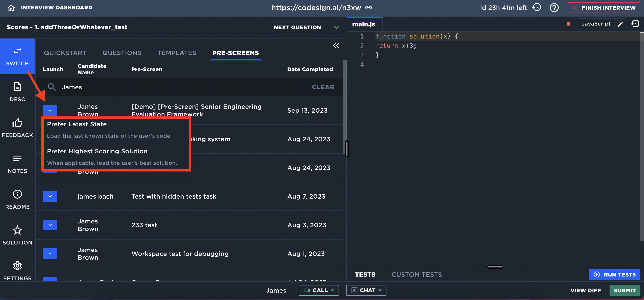Viewport: 644px width, 300px height.
Task: Copy the interview link via the chain icon
Action: pyautogui.click(x=369, y=8)
